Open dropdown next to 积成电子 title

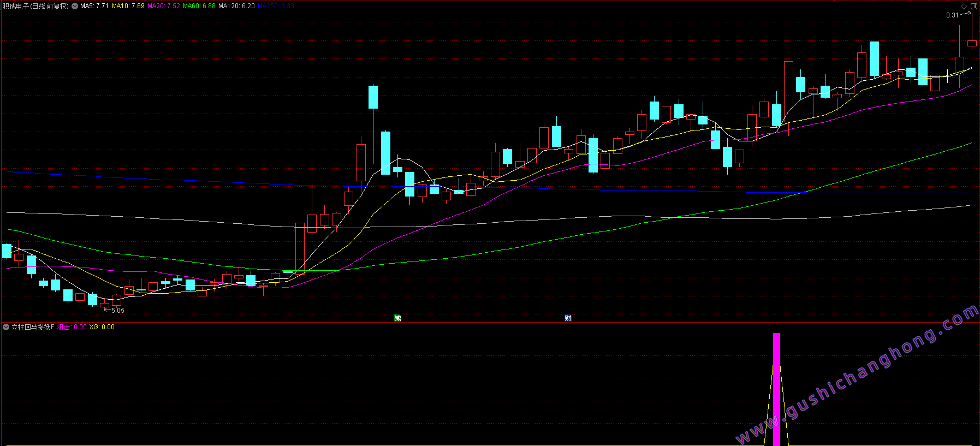pyautogui.click(x=75, y=6)
